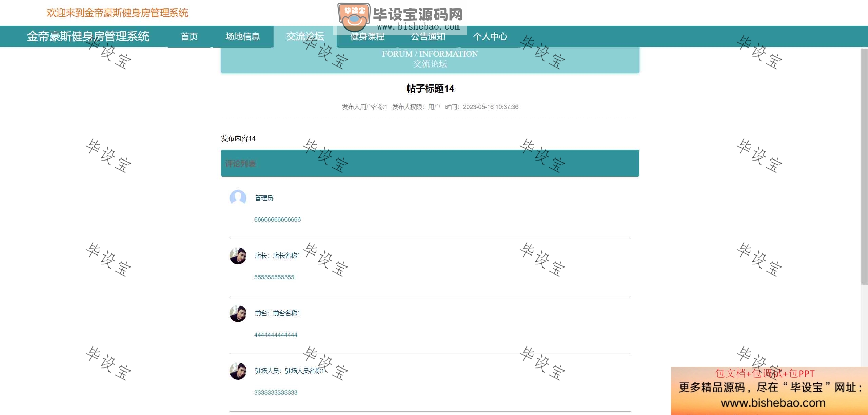Screen dimensions: 868x415
Task: Open the 首页 menu item
Action: tap(189, 36)
